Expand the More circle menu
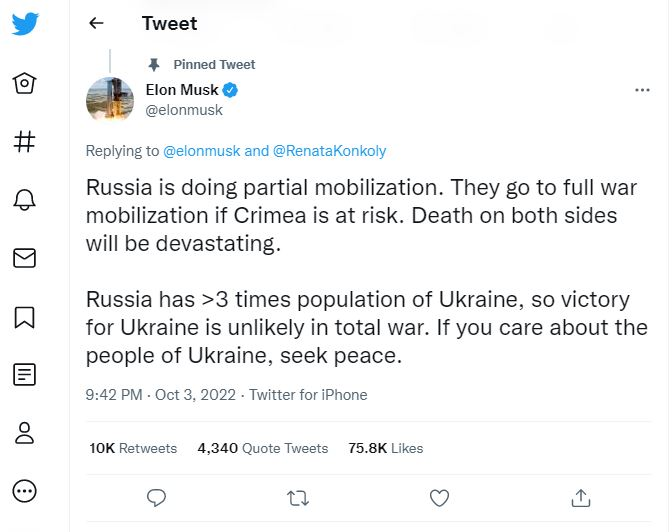 pyautogui.click(x=25, y=491)
